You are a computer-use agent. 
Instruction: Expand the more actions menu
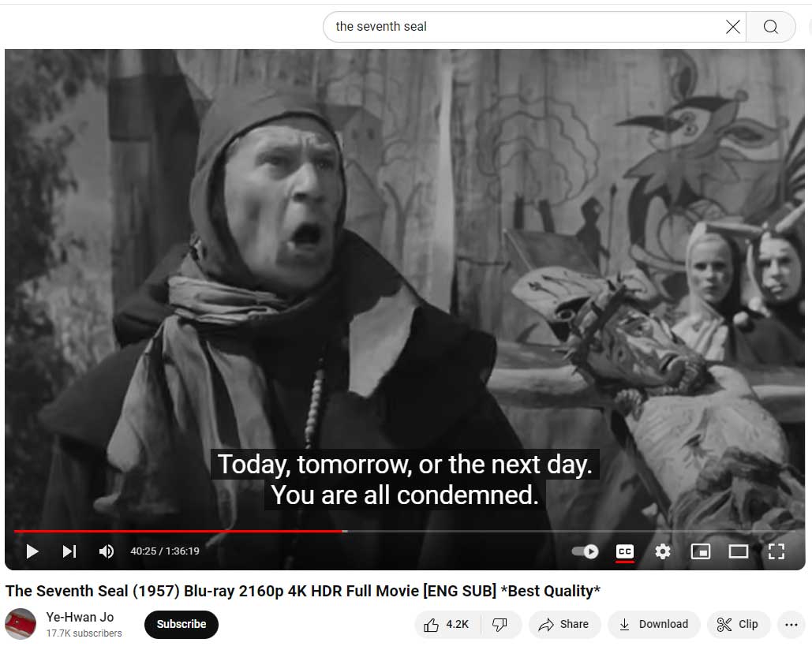click(791, 625)
